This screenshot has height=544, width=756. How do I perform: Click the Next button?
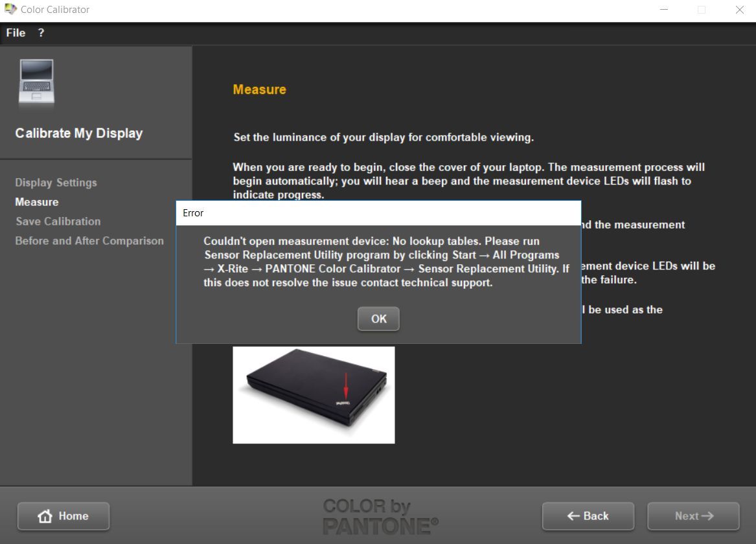click(693, 516)
